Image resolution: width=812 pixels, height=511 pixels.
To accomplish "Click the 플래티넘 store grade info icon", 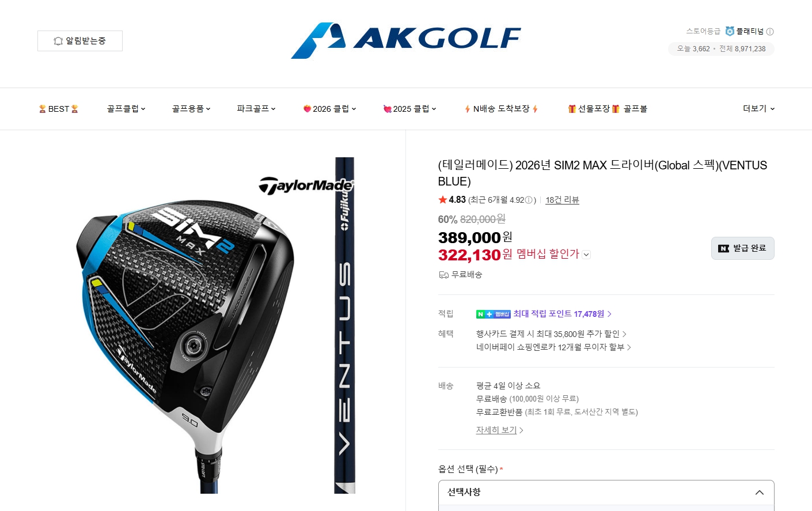I will coord(770,32).
